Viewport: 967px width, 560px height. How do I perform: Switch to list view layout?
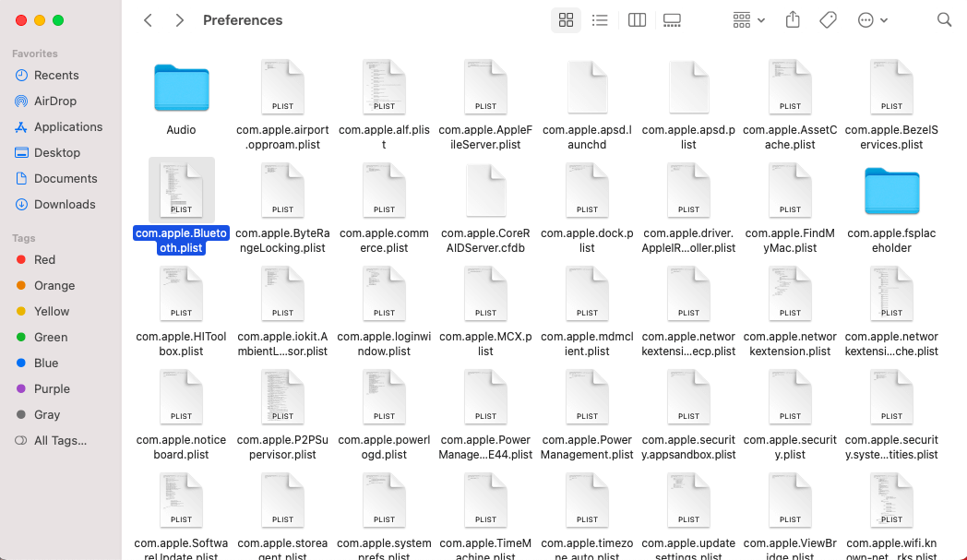pos(600,20)
